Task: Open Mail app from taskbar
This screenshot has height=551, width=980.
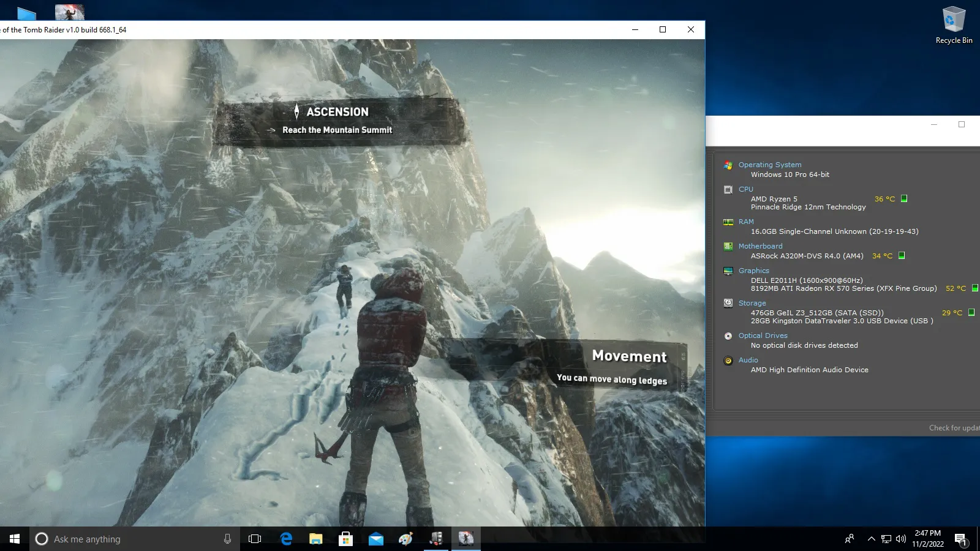Action: click(376, 539)
